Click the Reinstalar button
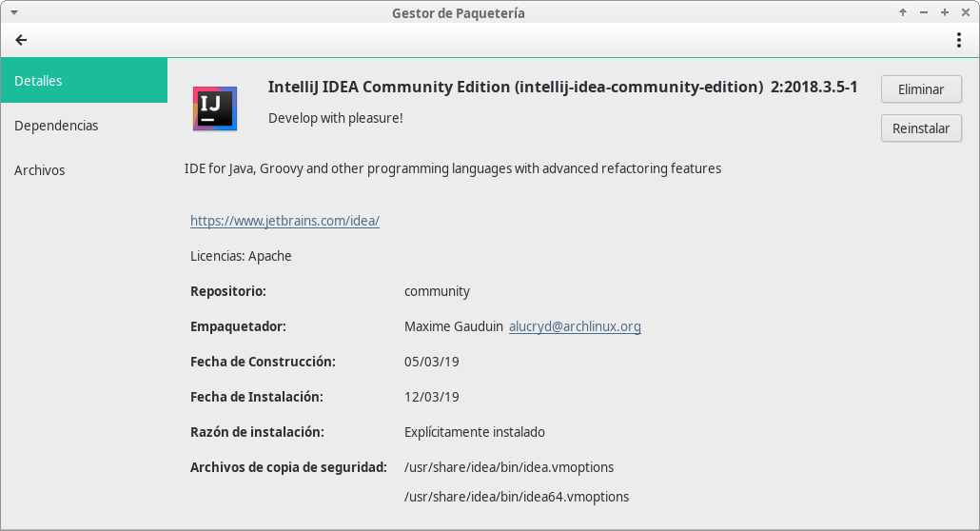This screenshot has height=531, width=980. click(921, 128)
